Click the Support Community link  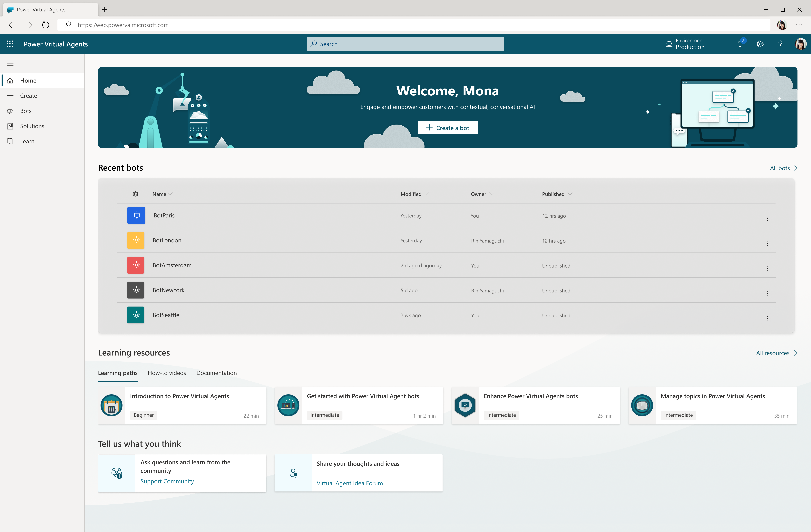pos(167,481)
